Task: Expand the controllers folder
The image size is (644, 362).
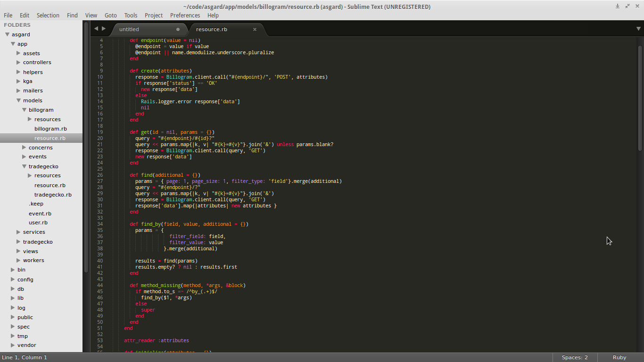Action: 19,62
